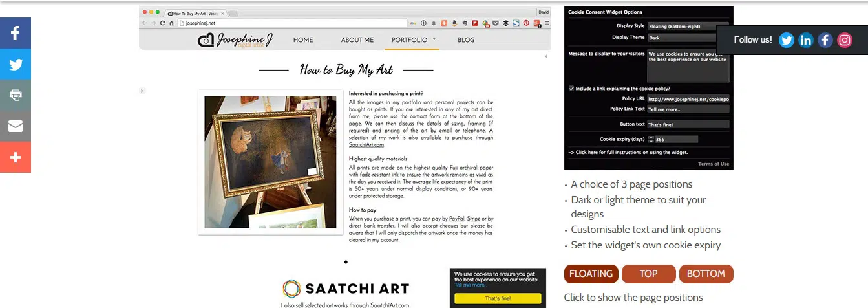Open more sharing options plus icon
This screenshot has width=868, height=308.
point(16,157)
